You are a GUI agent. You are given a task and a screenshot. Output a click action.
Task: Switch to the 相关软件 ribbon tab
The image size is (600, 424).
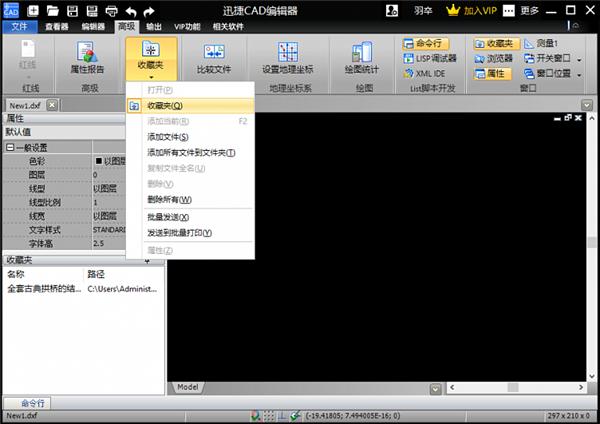228,26
